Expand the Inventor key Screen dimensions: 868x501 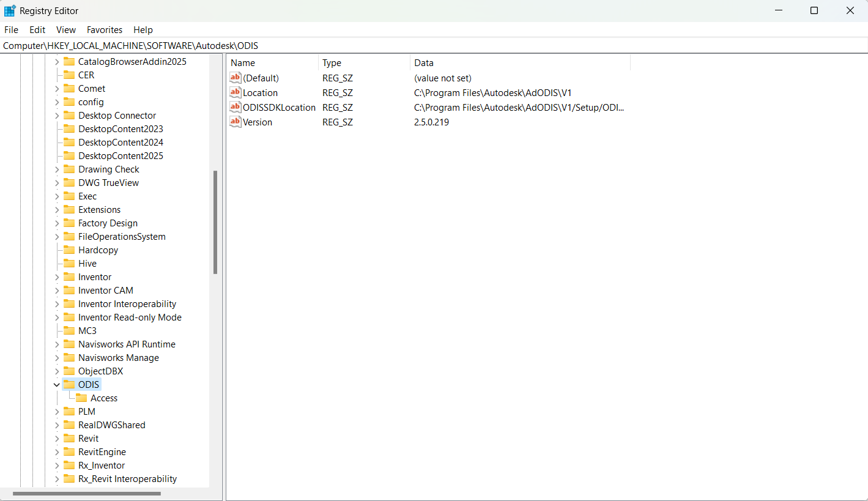click(57, 277)
